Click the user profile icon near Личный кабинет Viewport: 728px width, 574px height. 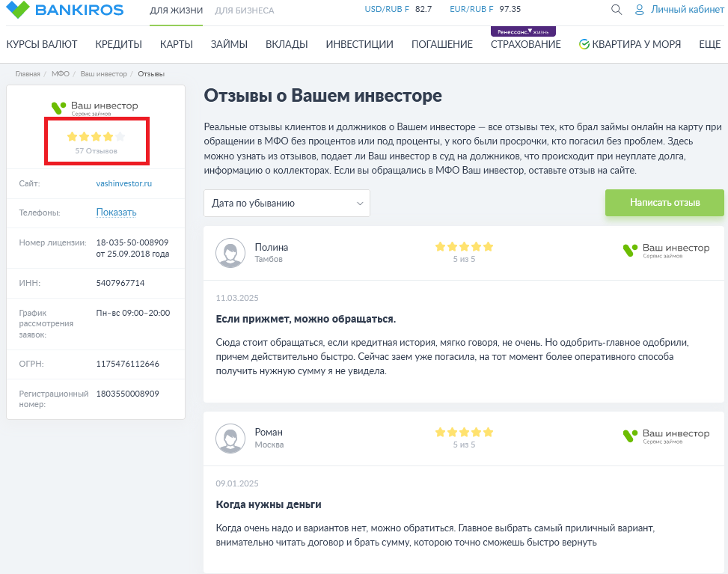639,9
